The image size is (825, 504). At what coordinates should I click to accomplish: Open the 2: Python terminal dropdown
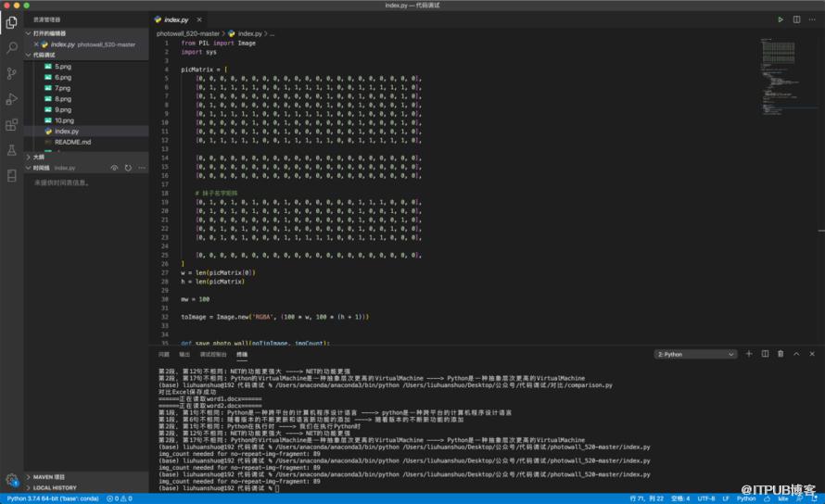click(695, 354)
